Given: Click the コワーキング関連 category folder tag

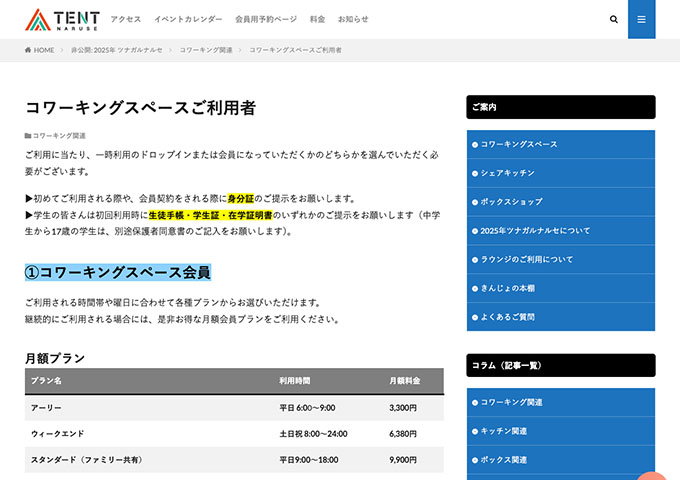Looking at the screenshot, I should (x=55, y=135).
